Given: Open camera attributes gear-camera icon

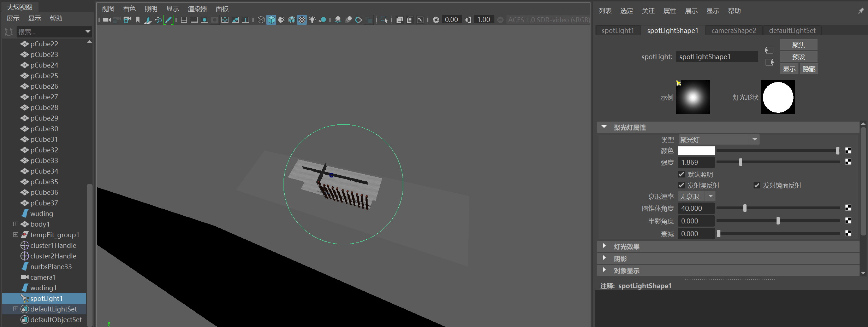Looking at the screenshot, I should click(x=127, y=20).
